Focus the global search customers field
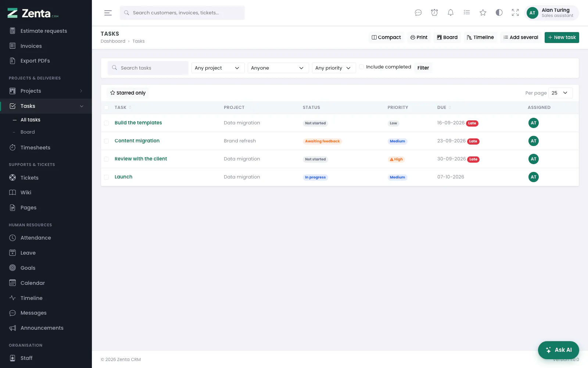This screenshot has width=588, height=368. [182, 13]
